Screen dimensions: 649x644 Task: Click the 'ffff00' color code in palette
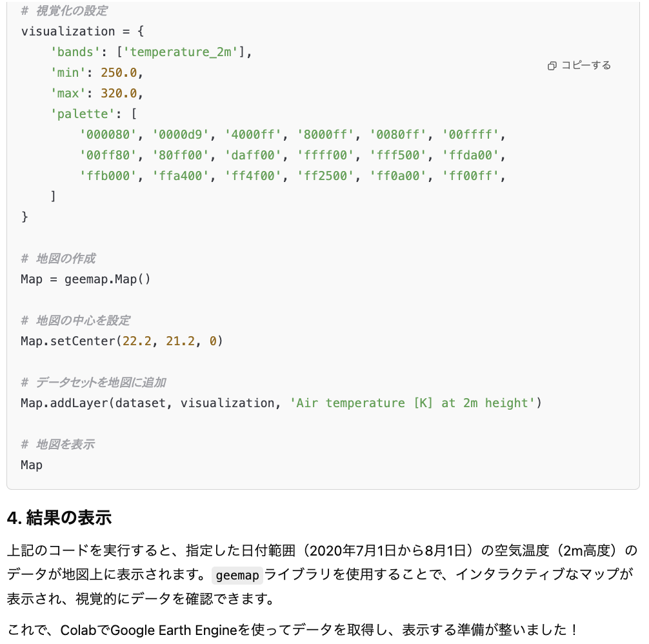pos(325,156)
